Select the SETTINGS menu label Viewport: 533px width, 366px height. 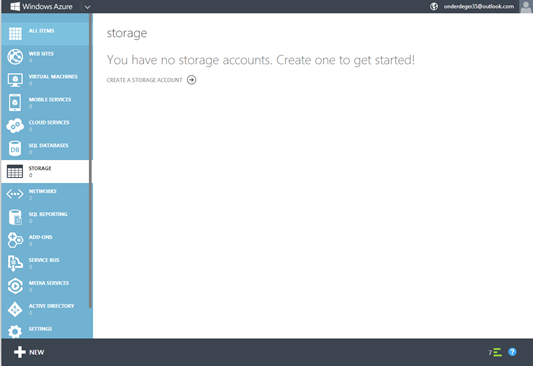40,329
